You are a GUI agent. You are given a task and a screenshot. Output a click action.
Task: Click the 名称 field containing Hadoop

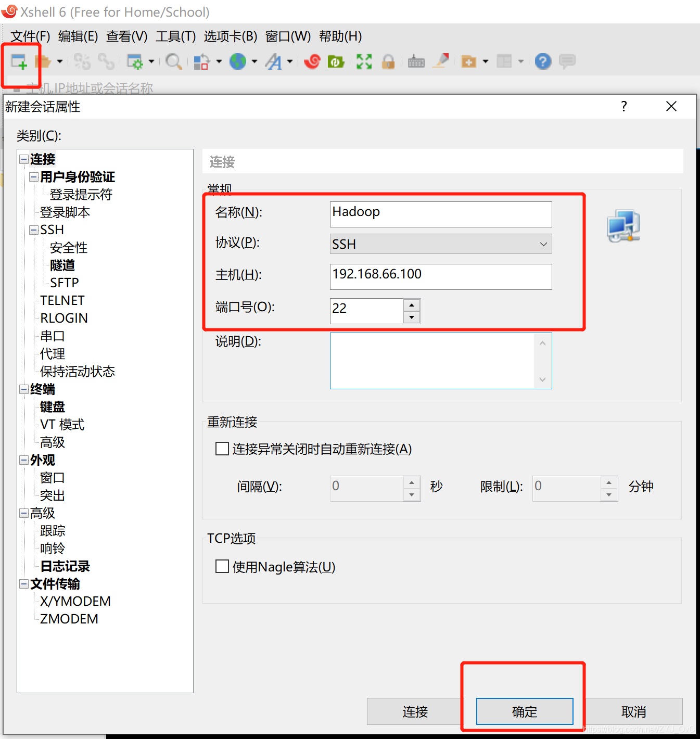pyautogui.click(x=441, y=214)
